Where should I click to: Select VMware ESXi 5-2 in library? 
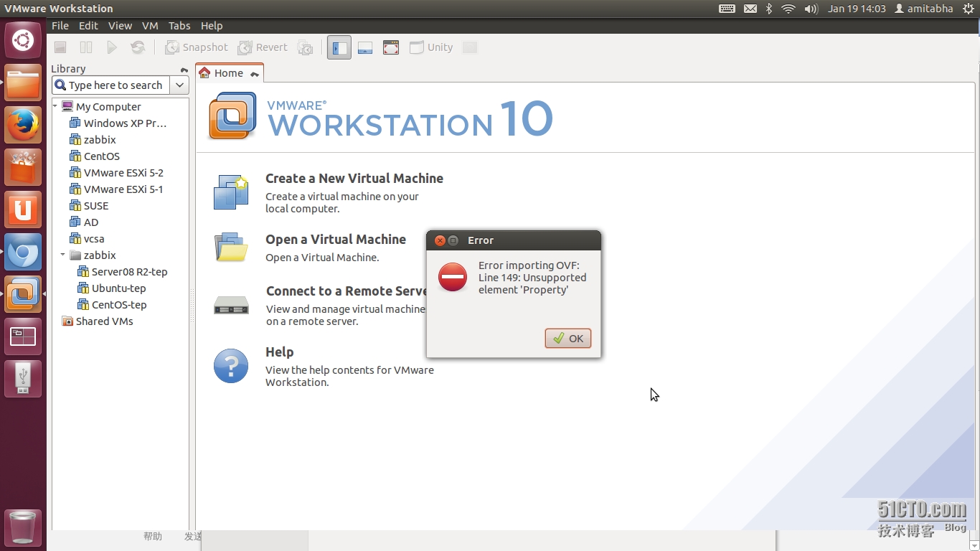point(116,172)
